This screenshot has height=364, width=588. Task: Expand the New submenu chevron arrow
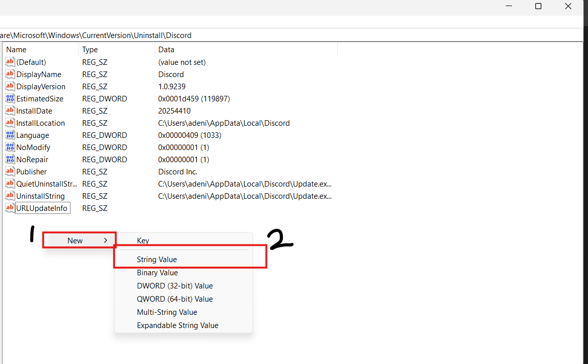click(x=105, y=240)
